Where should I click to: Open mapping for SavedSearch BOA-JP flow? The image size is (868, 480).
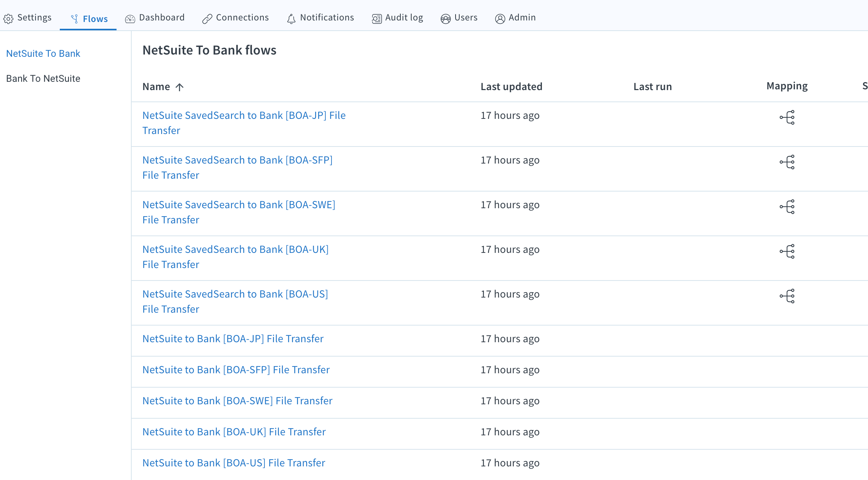pyautogui.click(x=787, y=117)
